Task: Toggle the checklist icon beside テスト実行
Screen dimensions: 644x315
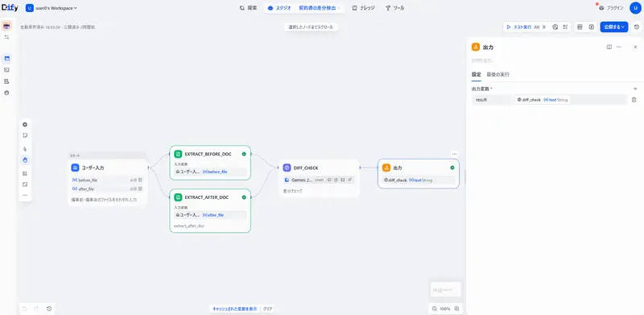Action: point(566,27)
